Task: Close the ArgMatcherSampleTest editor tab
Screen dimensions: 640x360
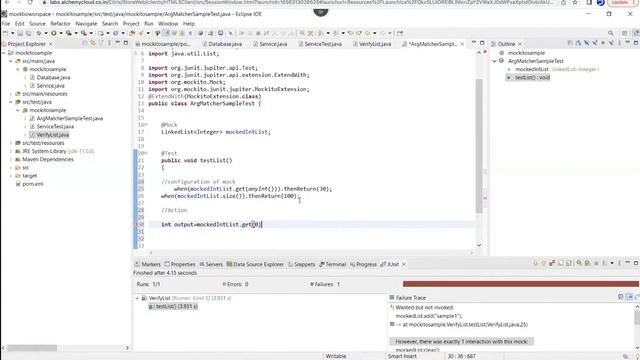Action: 462,44
